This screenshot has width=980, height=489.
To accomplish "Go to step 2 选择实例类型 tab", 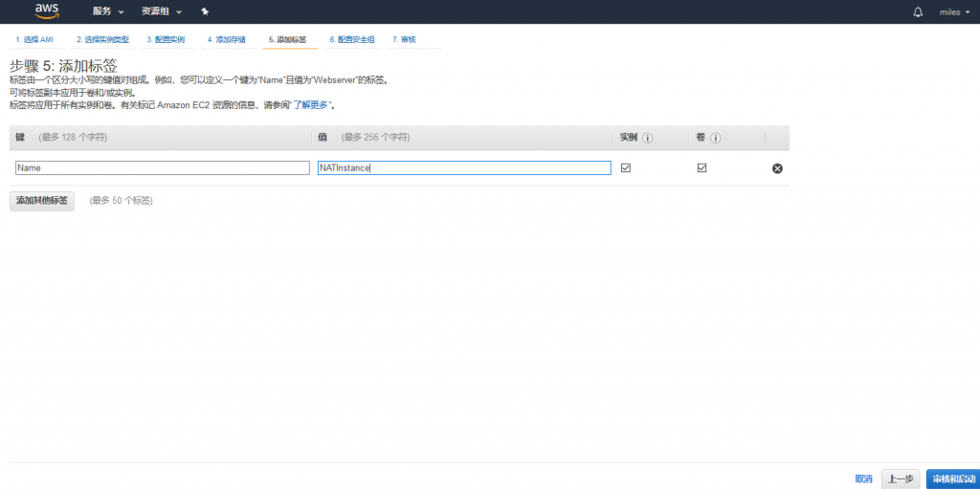I will pyautogui.click(x=102, y=39).
